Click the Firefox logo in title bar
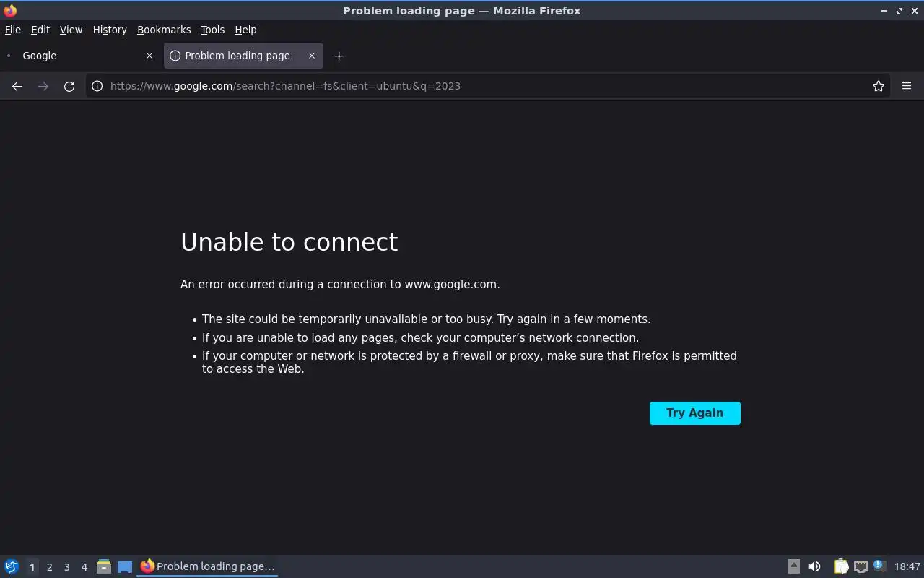 click(10, 10)
